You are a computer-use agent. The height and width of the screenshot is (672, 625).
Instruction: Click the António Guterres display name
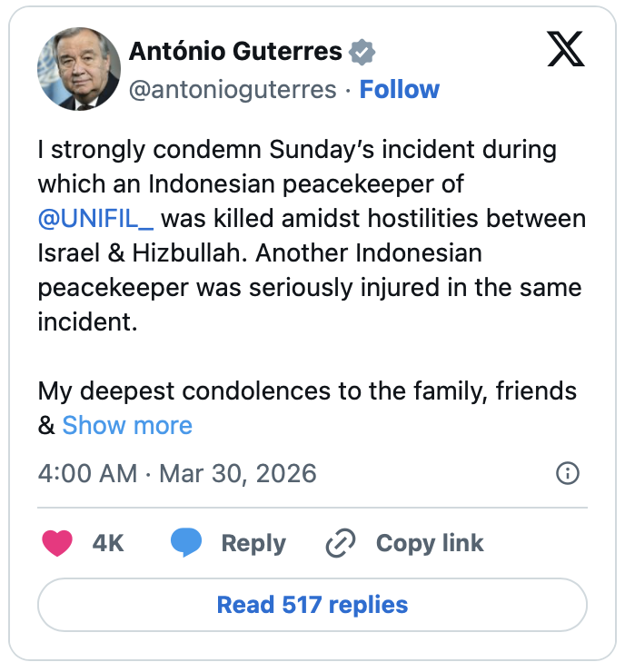(x=235, y=52)
